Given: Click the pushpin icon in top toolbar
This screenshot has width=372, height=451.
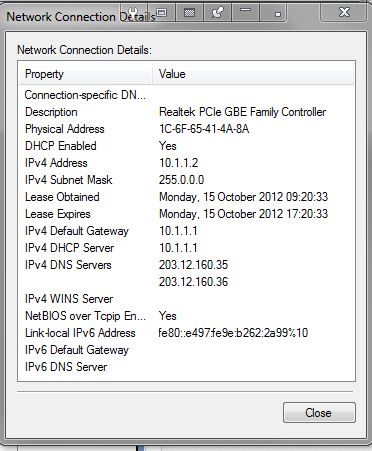Looking at the screenshot, I should coord(218,13).
